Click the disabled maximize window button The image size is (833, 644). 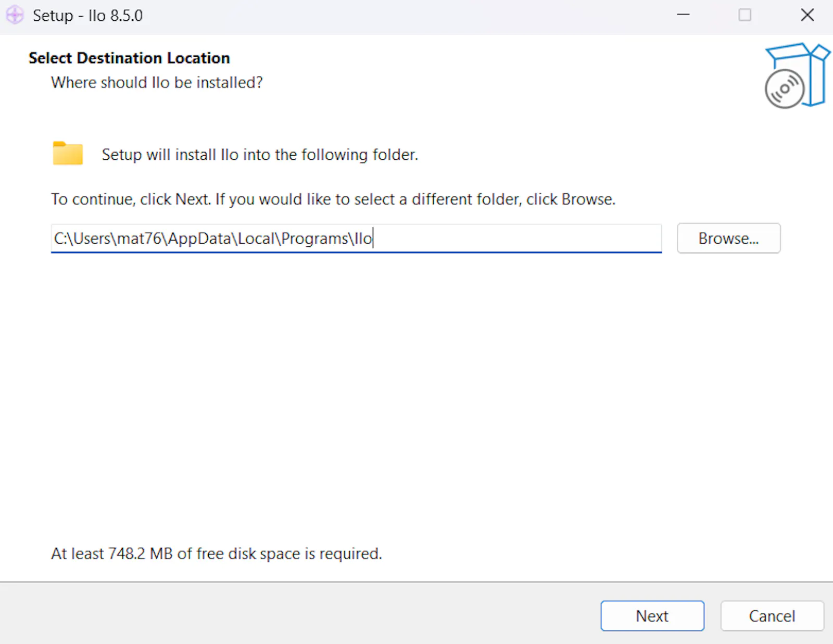[745, 15]
